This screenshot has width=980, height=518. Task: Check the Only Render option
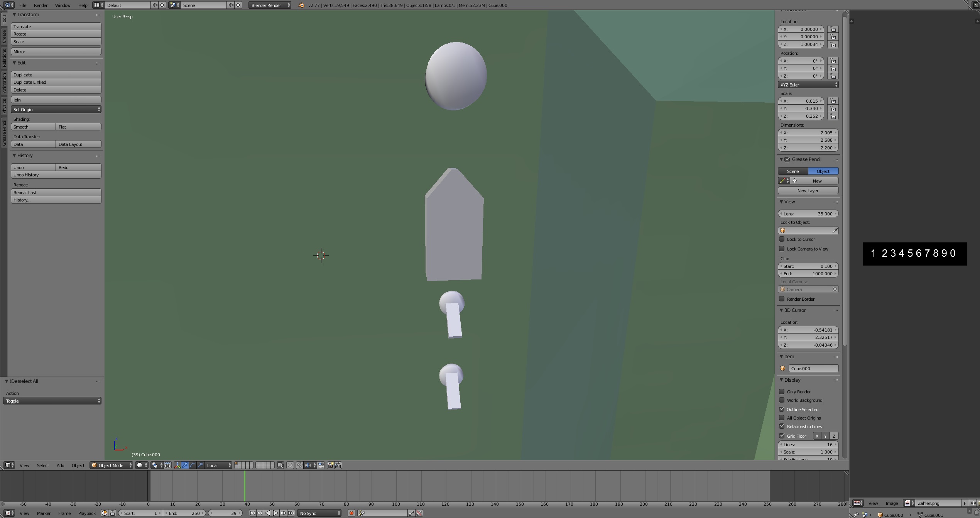coord(782,391)
